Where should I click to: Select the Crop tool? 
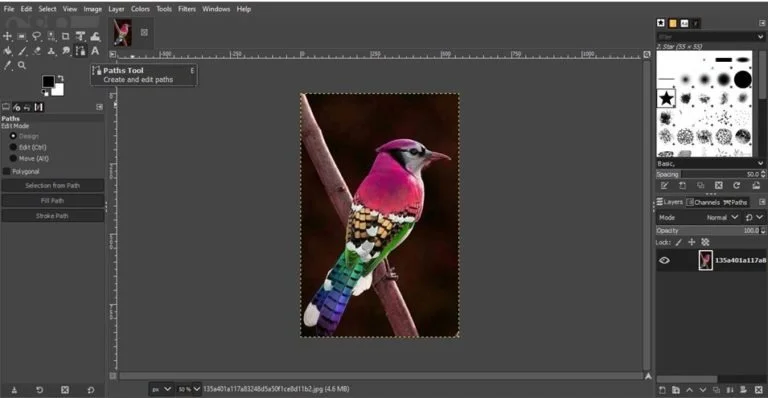click(x=66, y=36)
